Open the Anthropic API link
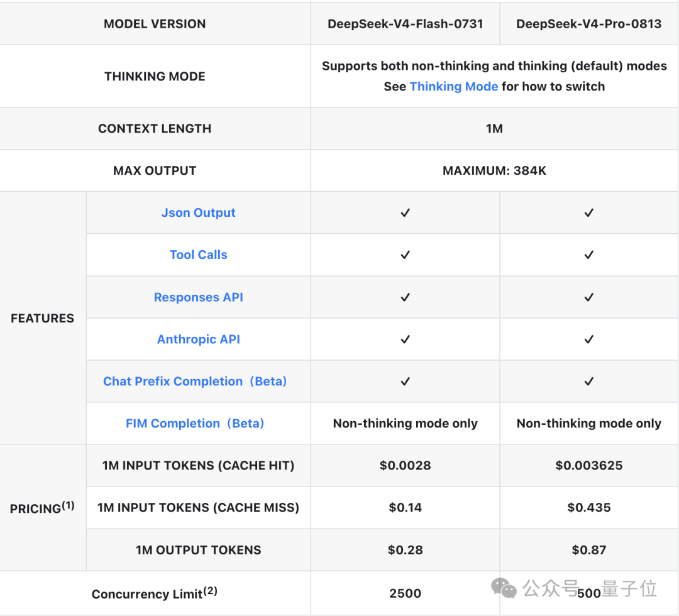The height and width of the screenshot is (616, 679). (198, 339)
